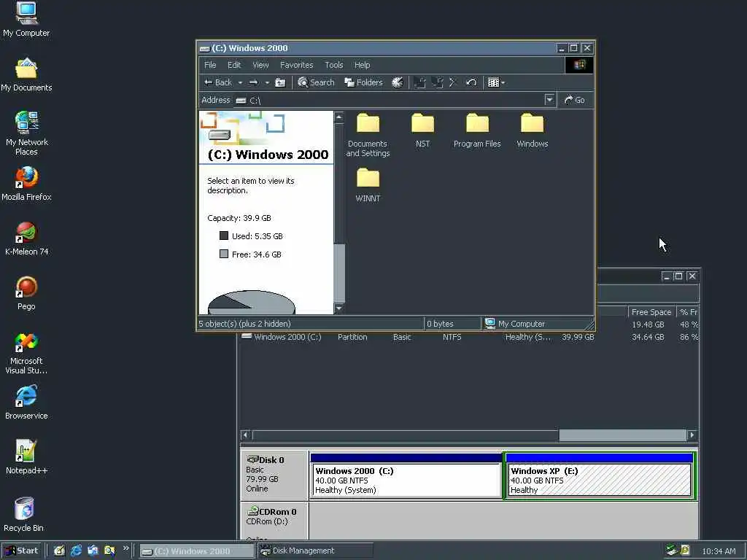
Task: Click the Microsoft Visual Studio desktop shortcut
Action: pyautogui.click(x=26, y=354)
